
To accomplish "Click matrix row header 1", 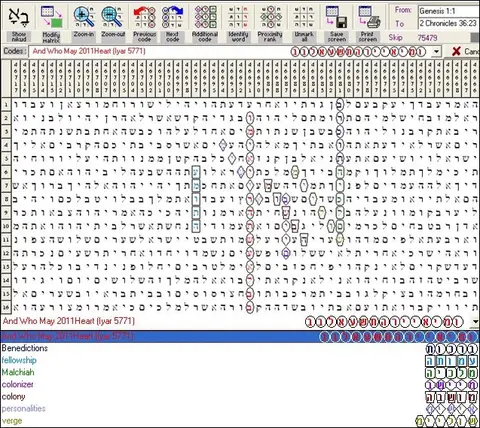I will [x=6, y=105].
